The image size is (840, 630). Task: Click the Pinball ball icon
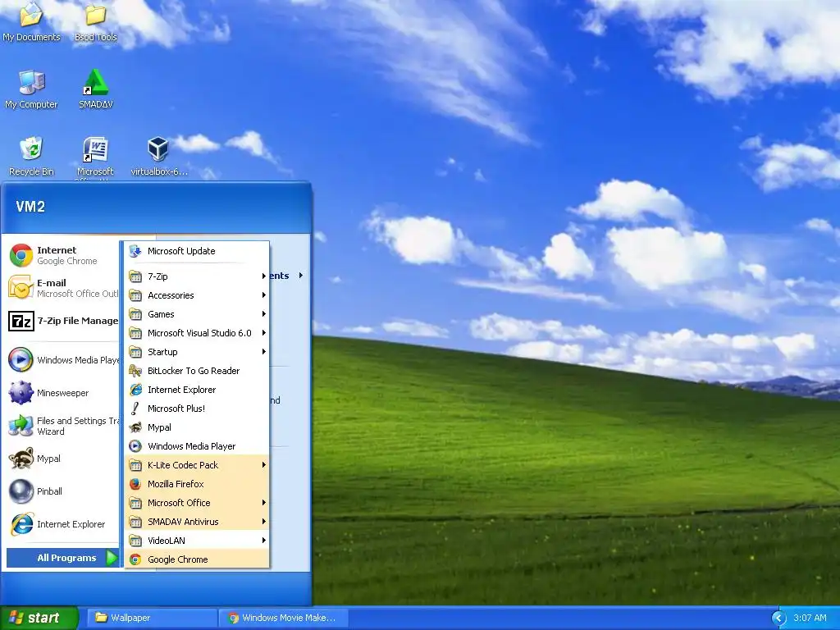21,491
